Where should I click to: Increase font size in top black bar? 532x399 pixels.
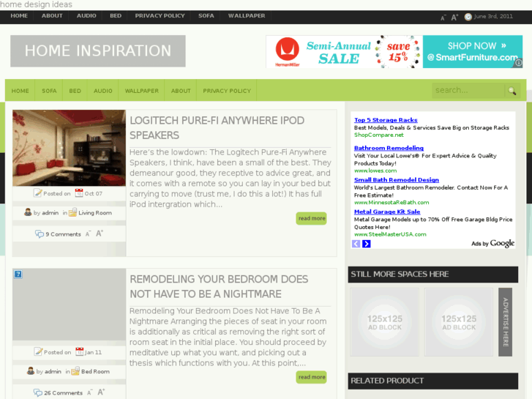[x=454, y=18]
